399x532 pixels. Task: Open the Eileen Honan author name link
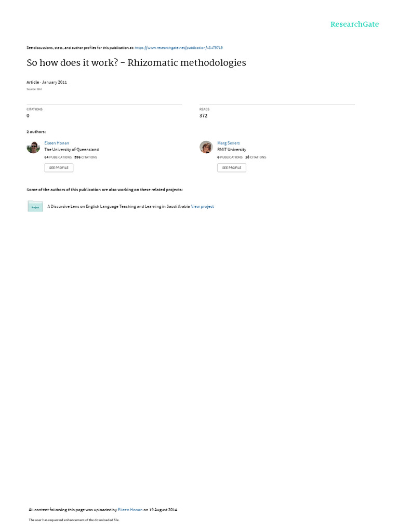click(57, 143)
